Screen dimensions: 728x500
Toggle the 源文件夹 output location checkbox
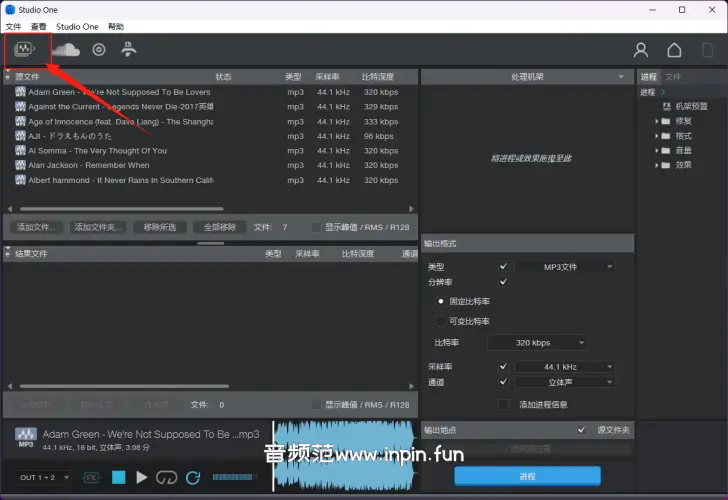pos(581,430)
